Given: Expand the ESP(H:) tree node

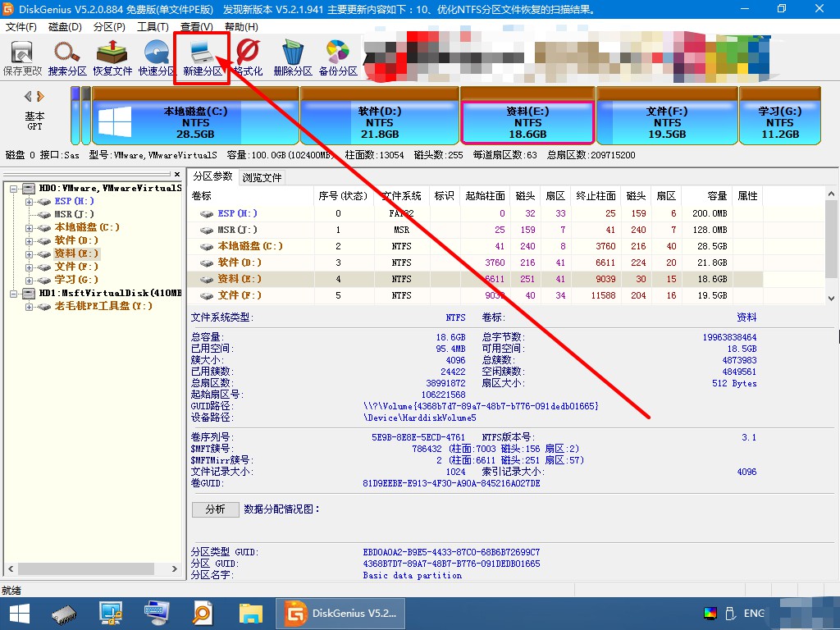Looking at the screenshot, I should pyautogui.click(x=29, y=202).
